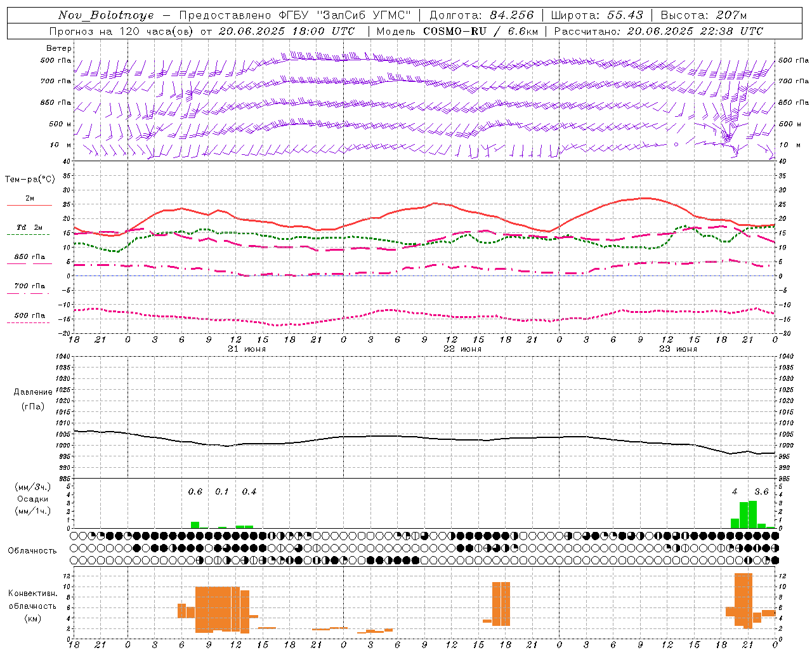Click the 850 гПа temperature legend label
812x650 pixels.
tap(30, 257)
